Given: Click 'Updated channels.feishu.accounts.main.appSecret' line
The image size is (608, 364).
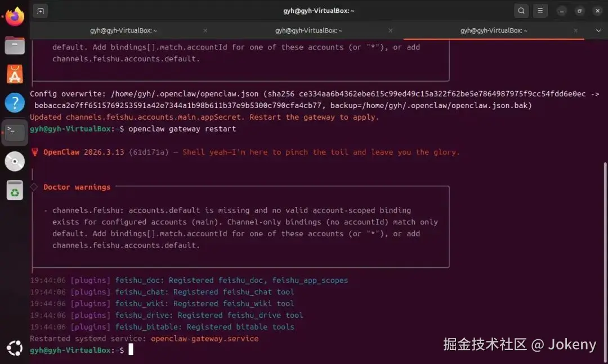Looking at the screenshot, I should [x=204, y=117].
